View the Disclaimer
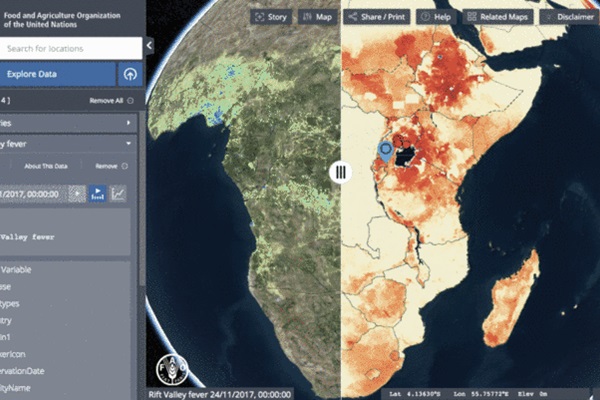 pyautogui.click(x=569, y=17)
